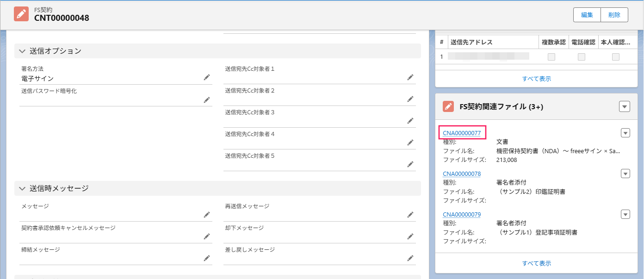
Task: Toggle 電話確認 checkbox in row 1
Action: coord(582,57)
